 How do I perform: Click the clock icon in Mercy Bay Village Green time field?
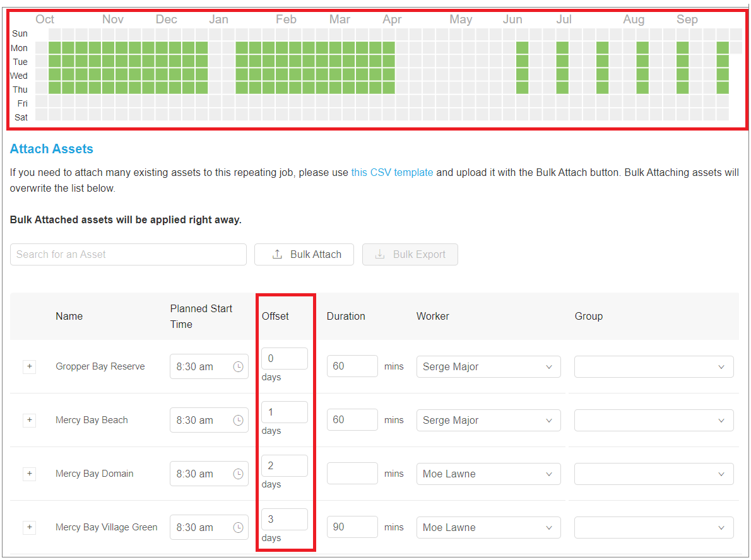pyautogui.click(x=238, y=527)
